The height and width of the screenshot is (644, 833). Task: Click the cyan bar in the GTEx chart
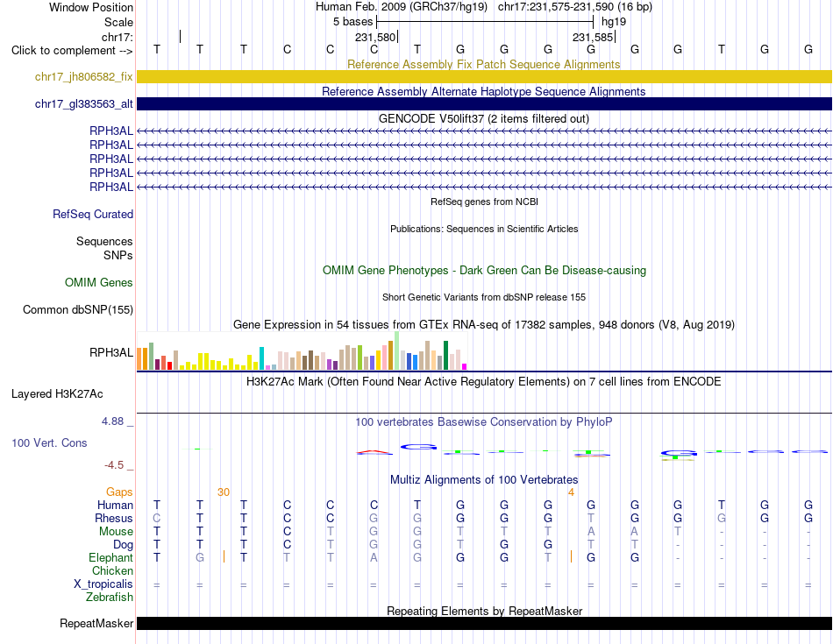point(261,358)
